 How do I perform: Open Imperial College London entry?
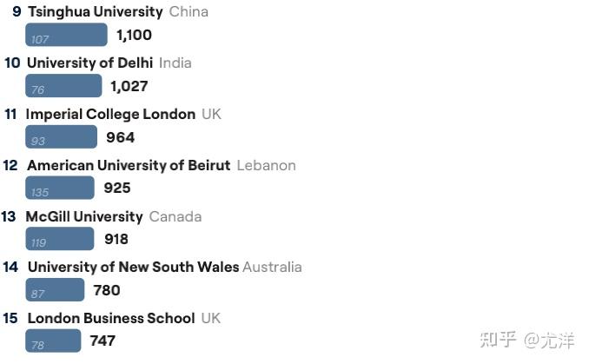(110, 114)
